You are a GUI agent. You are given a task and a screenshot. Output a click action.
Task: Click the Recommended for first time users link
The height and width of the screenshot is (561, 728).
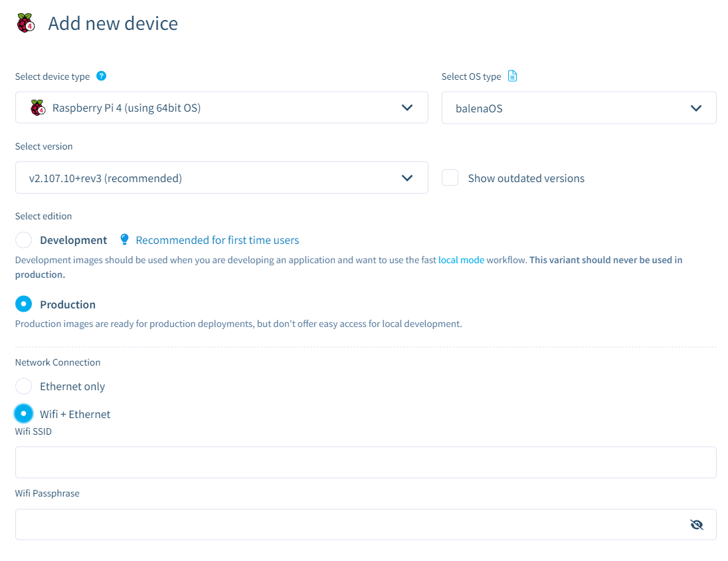217,239
